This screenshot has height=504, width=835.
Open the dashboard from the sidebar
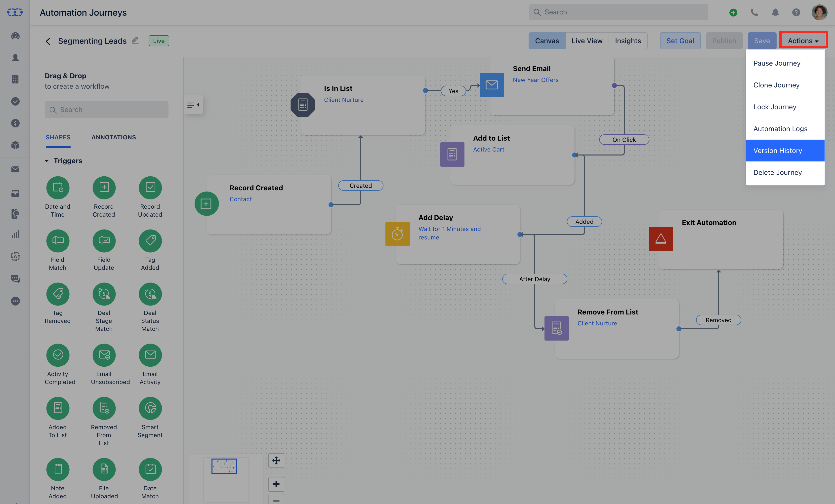click(x=15, y=36)
